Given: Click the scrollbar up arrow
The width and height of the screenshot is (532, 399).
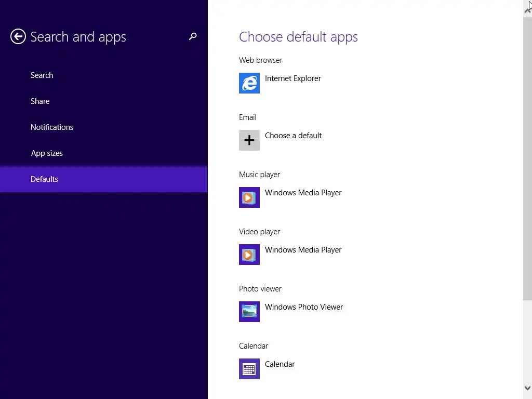Looking at the screenshot, I should 527,10.
